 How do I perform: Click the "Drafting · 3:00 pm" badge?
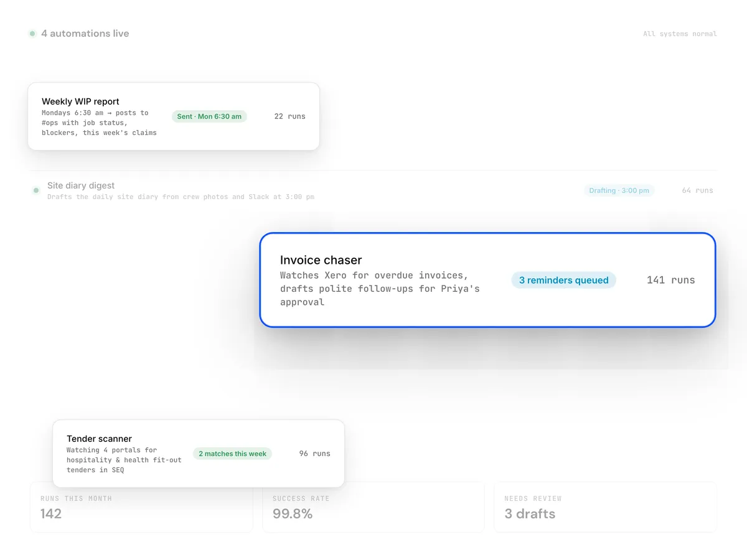[619, 190]
